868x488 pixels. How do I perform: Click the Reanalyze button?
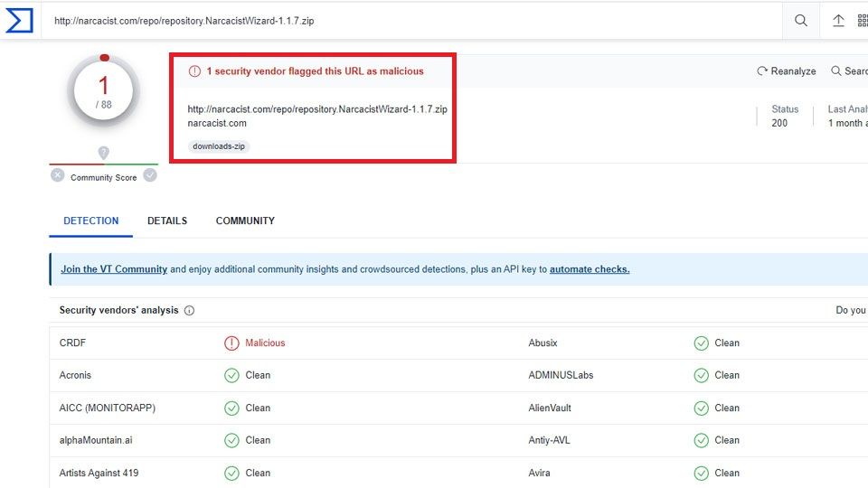pos(786,70)
